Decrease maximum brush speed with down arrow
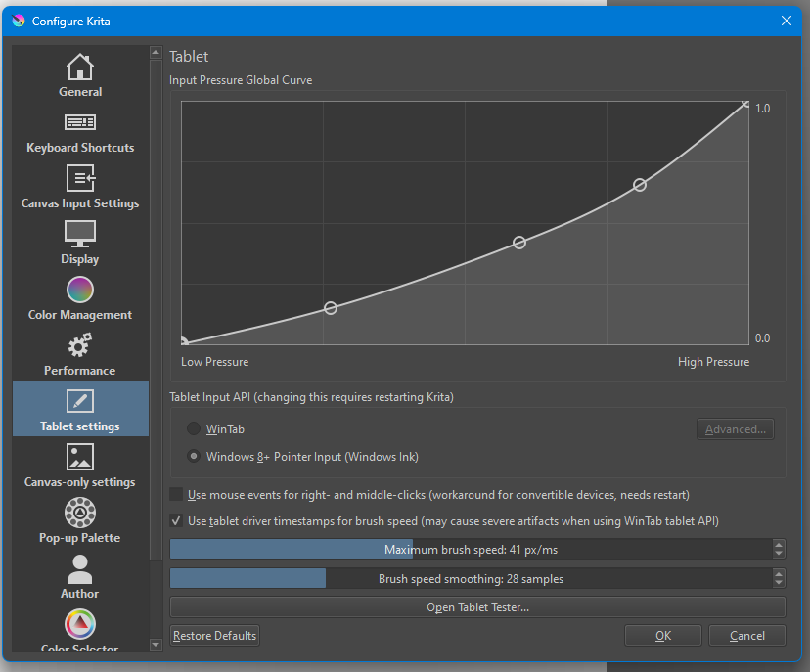The height and width of the screenshot is (672, 810). [x=779, y=554]
